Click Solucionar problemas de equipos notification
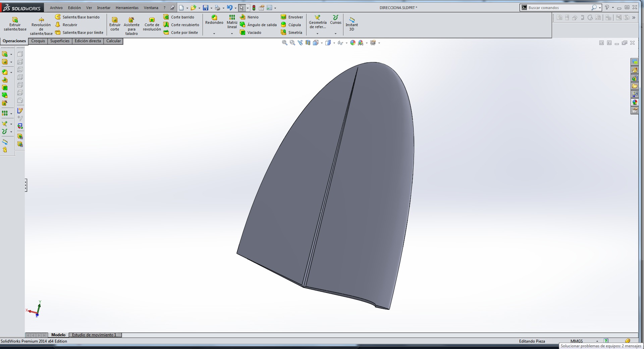The width and height of the screenshot is (644, 349). (601, 346)
